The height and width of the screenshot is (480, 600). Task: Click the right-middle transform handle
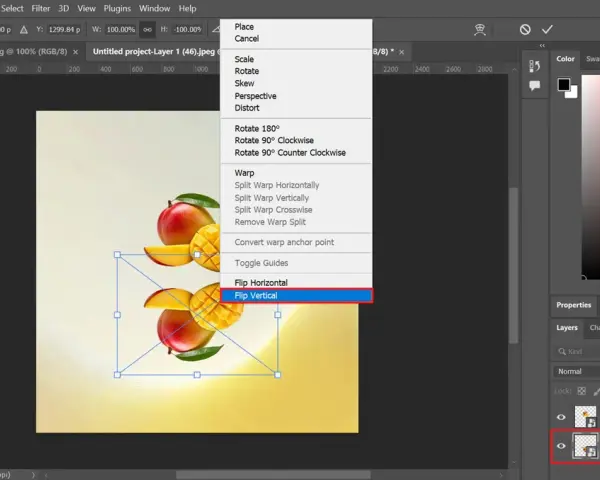[278, 315]
